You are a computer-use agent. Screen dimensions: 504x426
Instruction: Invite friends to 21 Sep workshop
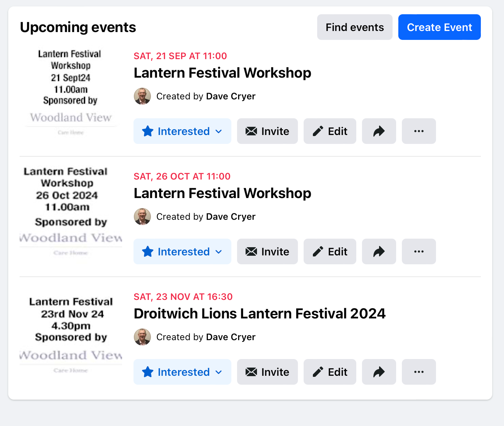coord(267,131)
